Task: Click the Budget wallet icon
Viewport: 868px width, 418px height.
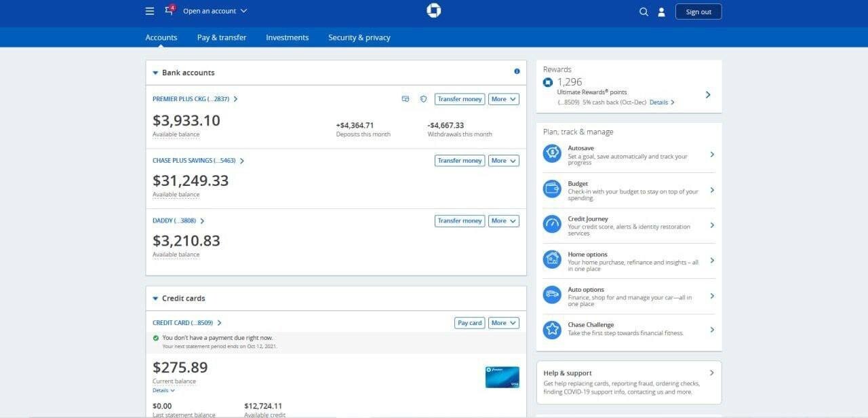Action: pyautogui.click(x=552, y=189)
